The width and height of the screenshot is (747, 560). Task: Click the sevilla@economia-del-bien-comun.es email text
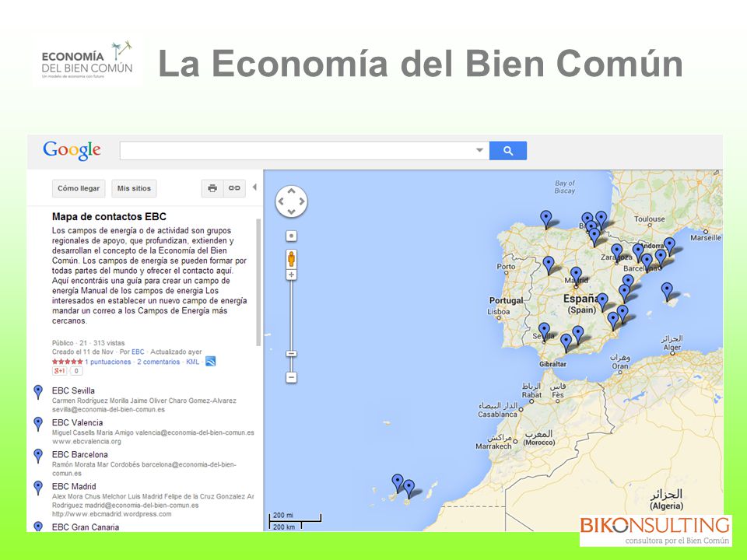(x=109, y=410)
